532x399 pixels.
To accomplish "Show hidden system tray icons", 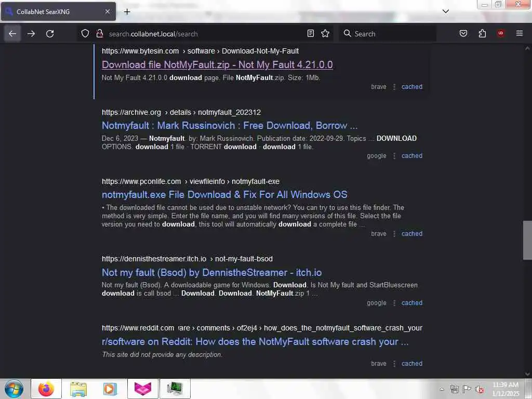I will tap(442, 389).
